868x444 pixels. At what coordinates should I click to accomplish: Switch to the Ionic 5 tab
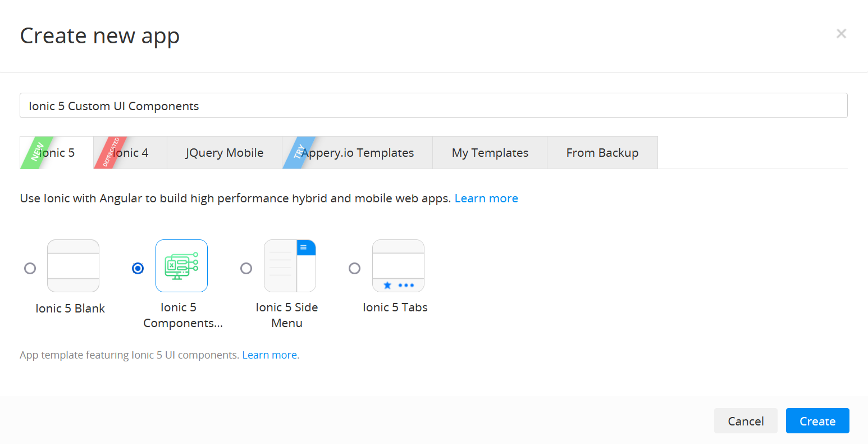tap(57, 153)
